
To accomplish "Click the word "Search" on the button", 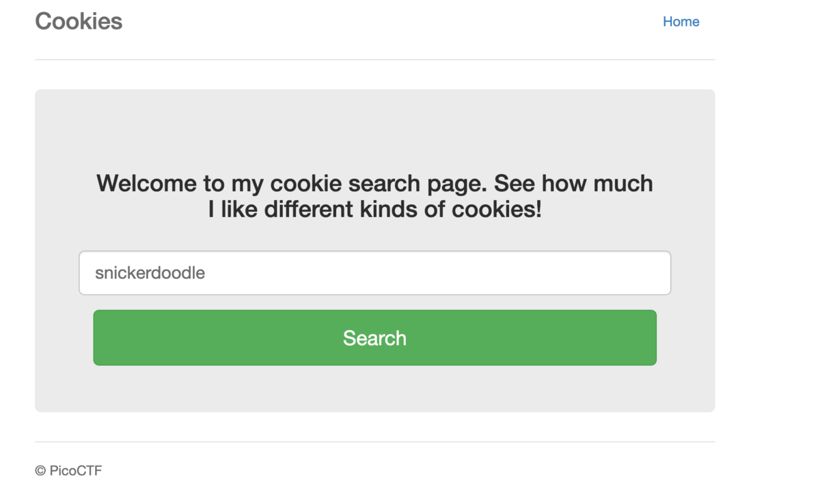I will (x=374, y=338).
